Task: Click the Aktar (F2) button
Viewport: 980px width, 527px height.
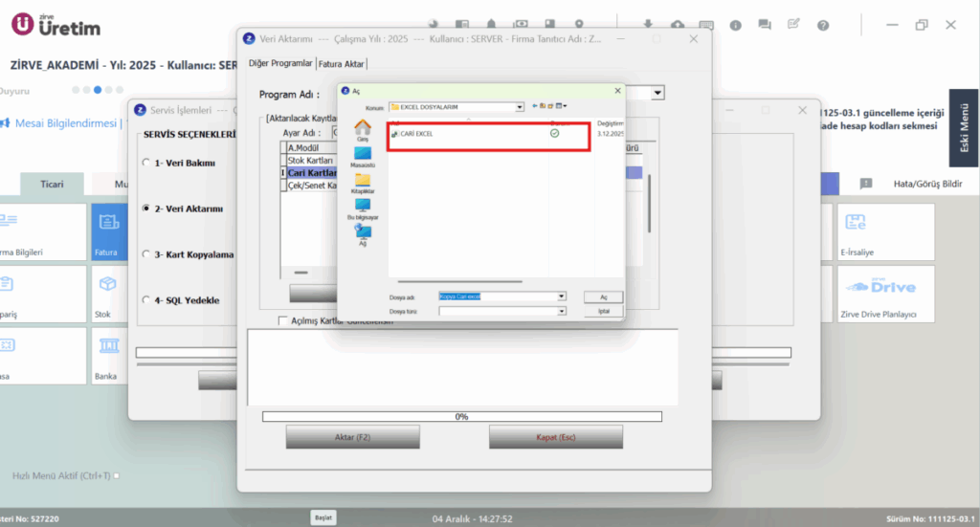Action: coord(352,437)
